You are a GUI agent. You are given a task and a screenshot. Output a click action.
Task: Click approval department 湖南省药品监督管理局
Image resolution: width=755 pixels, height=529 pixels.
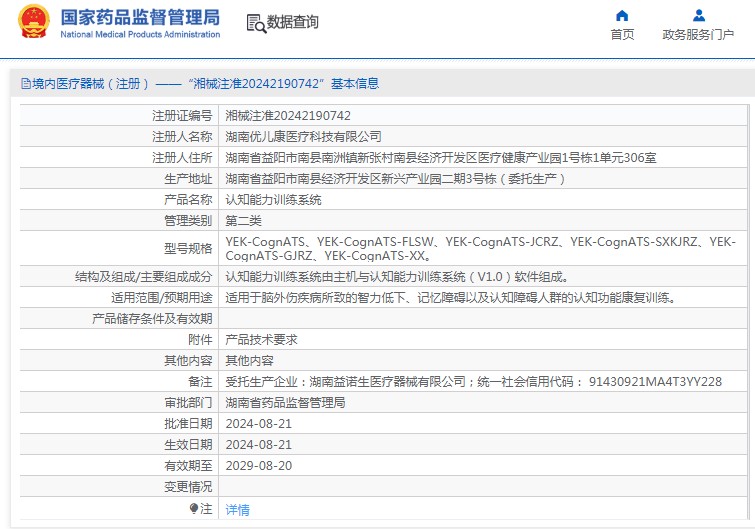click(x=285, y=402)
